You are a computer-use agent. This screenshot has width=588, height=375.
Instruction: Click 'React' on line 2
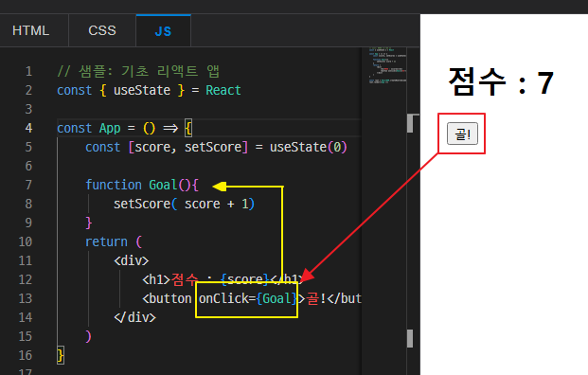223,90
